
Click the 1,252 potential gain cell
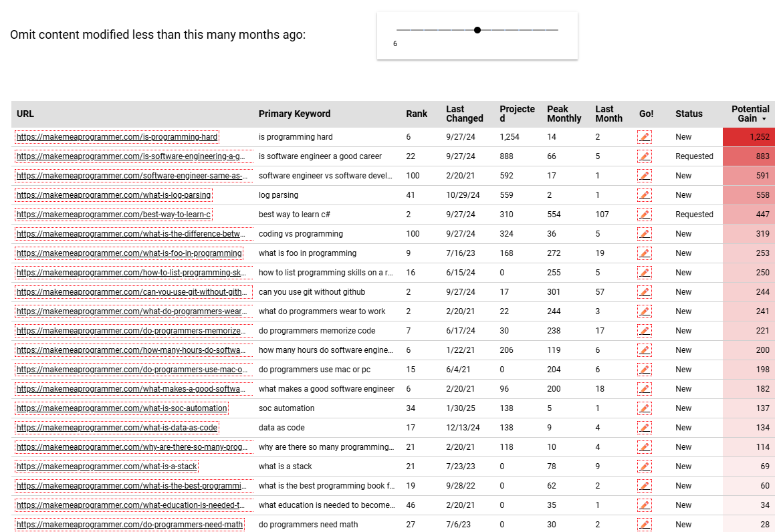[x=748, y=137]
